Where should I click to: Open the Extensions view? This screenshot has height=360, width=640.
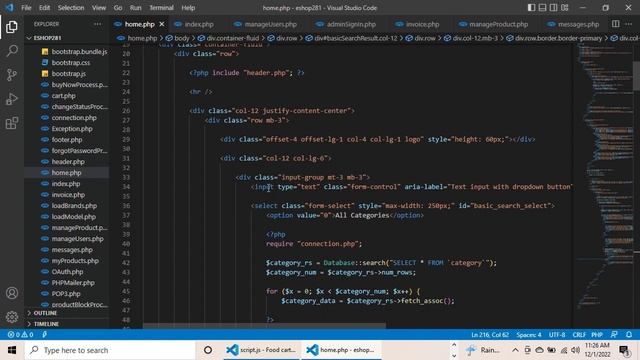[12, 123]
